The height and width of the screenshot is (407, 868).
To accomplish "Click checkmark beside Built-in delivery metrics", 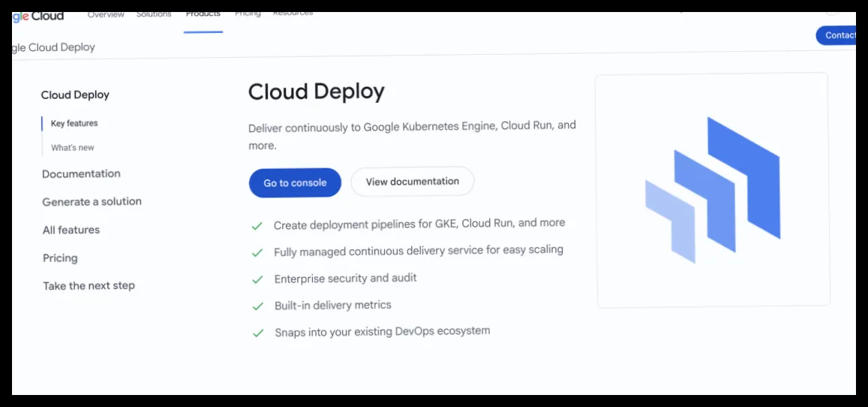I will [x=257, y=306].
